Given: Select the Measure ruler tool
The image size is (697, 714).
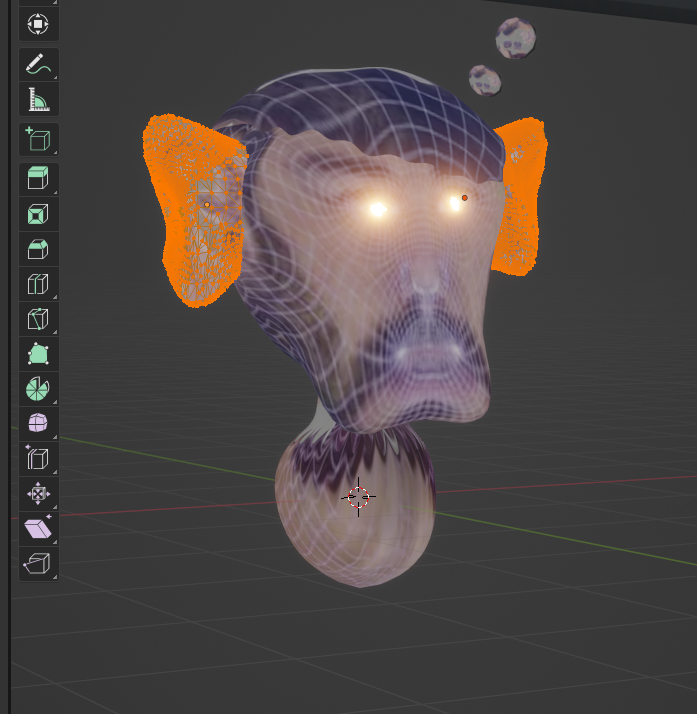Looking at the screenshot, I should pos(39,99).
